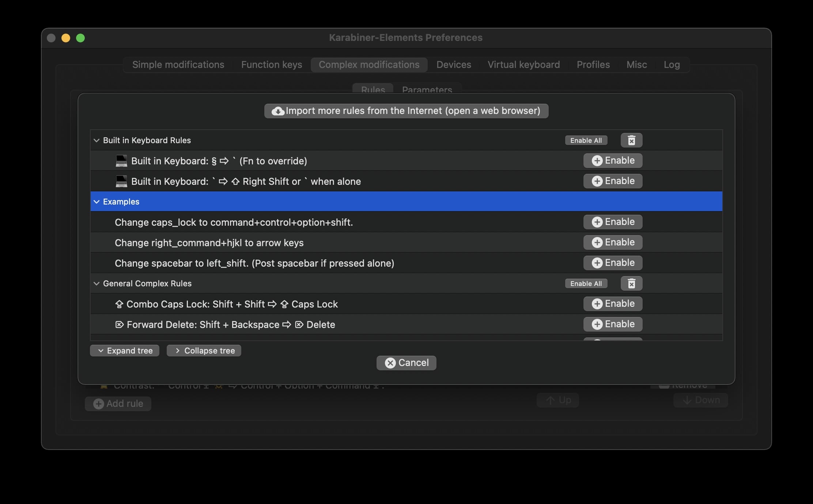Collapse the General Complex Rules section
813x504 pixels.
(x=97, y=283)
